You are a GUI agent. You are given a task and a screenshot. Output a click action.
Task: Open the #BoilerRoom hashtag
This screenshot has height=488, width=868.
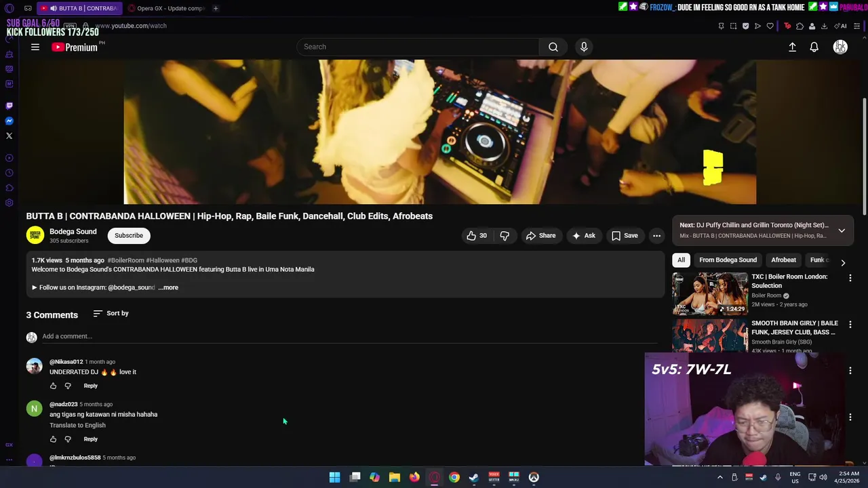tap(125, 260)
